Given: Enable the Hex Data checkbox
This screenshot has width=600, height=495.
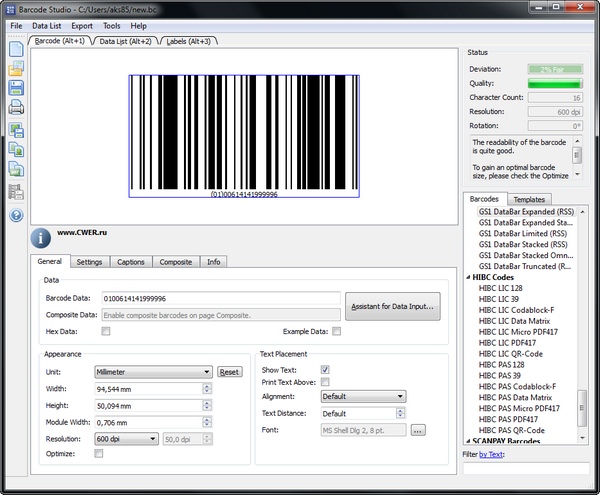Looking at the screenshot, I should pos(106,331).
